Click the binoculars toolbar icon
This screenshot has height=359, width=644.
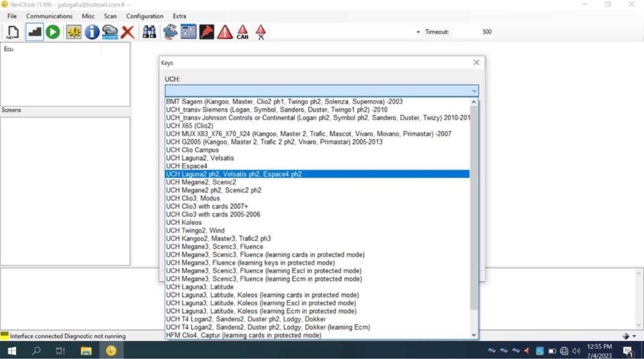(149, 32)
